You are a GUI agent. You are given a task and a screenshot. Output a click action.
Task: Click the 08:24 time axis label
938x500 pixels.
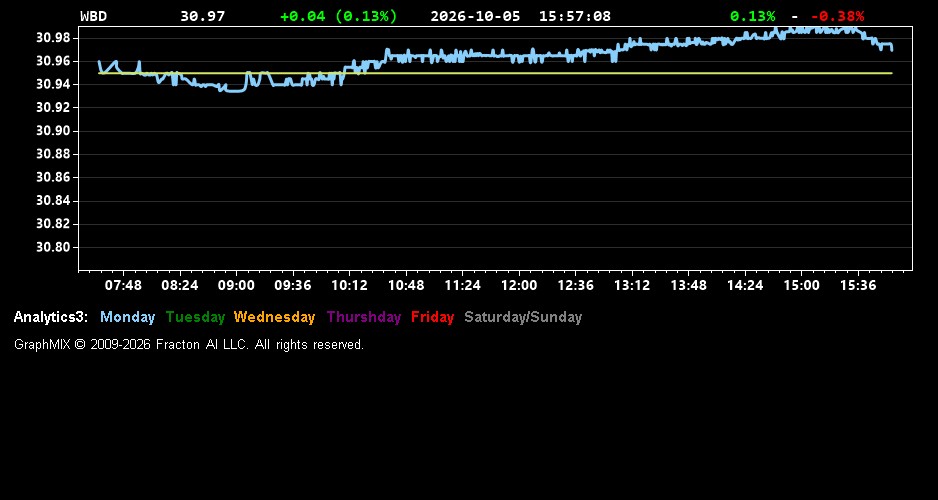(x=179, y=285)
